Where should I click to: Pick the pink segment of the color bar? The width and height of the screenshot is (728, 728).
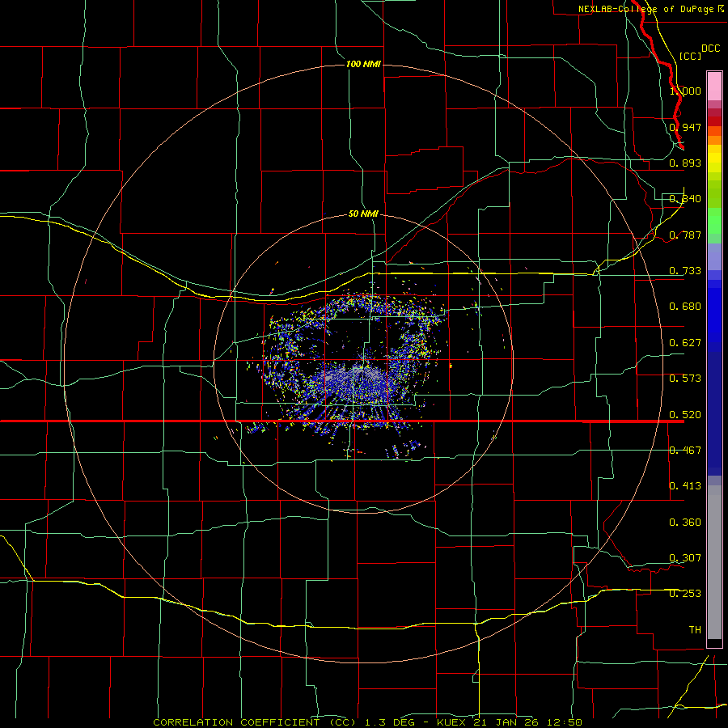(714, 86)
